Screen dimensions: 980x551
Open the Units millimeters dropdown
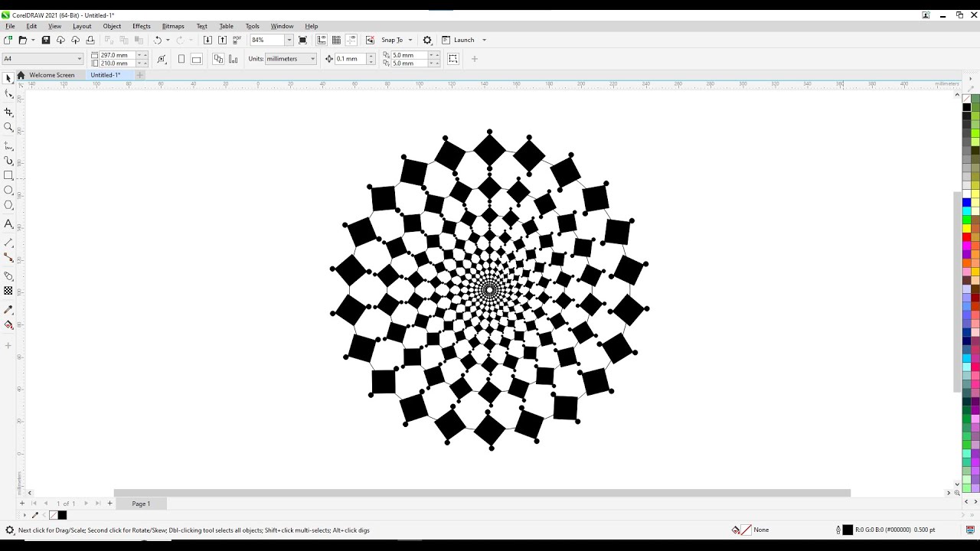tap(312, 59)
